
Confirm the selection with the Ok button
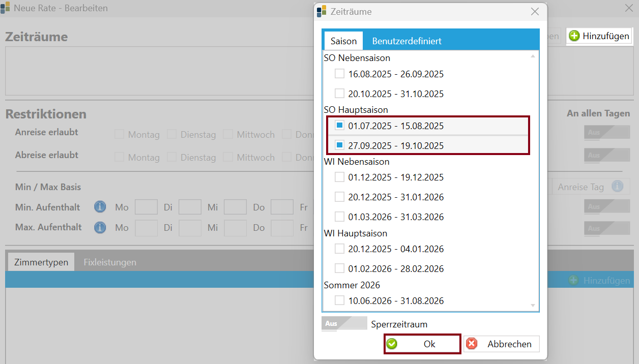click(422, 344)
